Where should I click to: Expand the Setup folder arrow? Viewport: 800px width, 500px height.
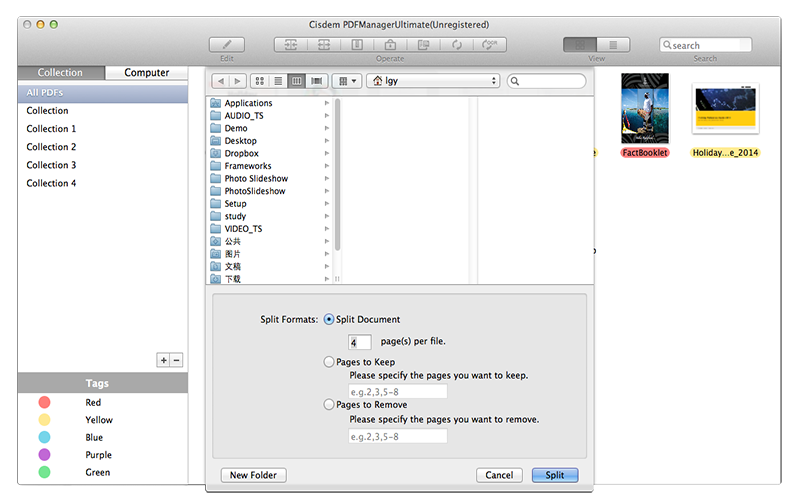click(x=327, y=204)
